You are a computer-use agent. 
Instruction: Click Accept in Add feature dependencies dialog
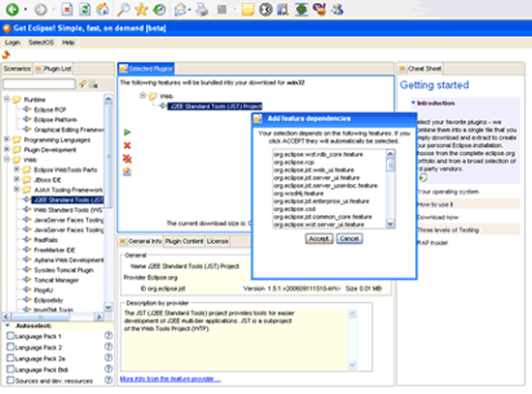tap(319, 238)
